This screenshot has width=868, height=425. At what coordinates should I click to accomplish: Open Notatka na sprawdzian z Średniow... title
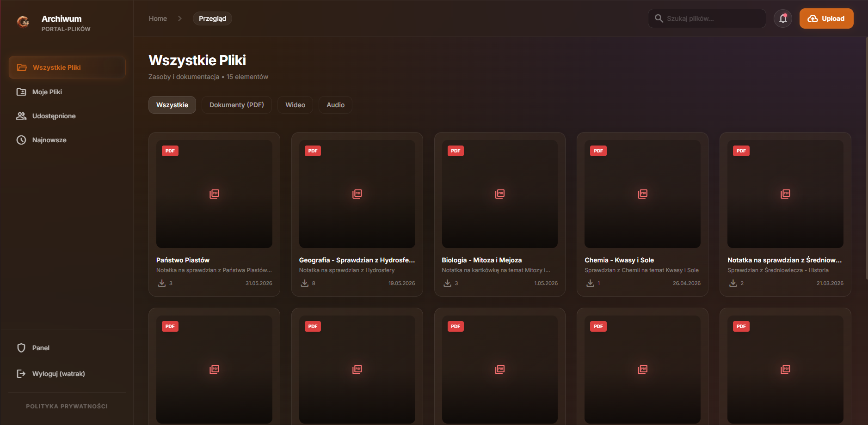pos(784,260)
